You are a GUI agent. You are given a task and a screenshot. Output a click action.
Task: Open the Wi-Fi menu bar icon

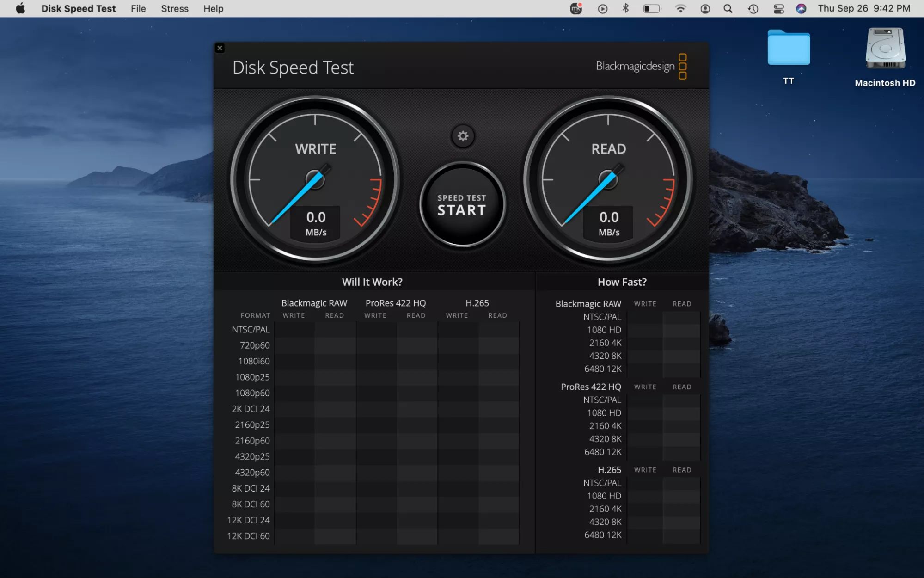680,9
